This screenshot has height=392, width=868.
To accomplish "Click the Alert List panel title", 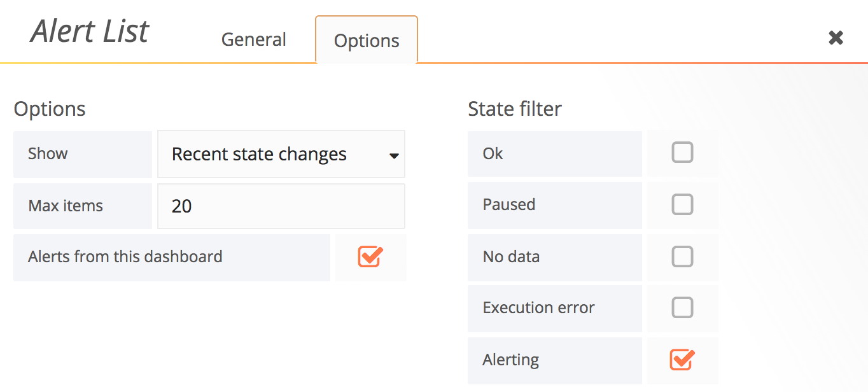I will (89, 31).
